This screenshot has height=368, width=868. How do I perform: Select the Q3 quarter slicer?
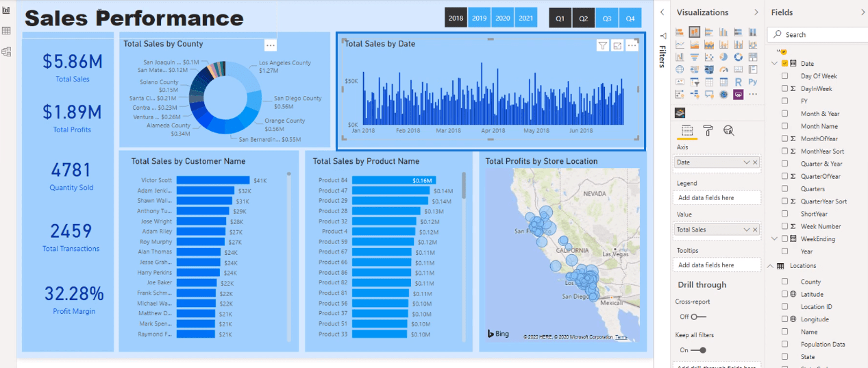[x=607, y=19]
